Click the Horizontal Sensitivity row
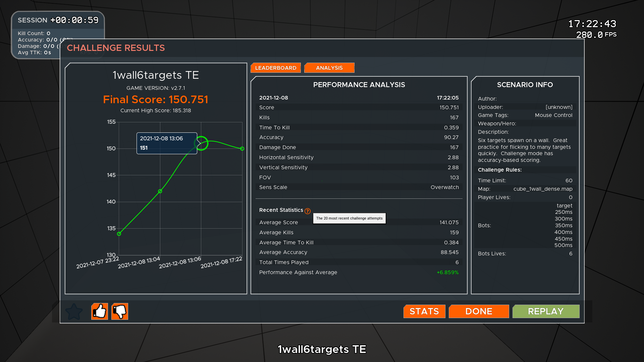644x362 pixels. 359,158
